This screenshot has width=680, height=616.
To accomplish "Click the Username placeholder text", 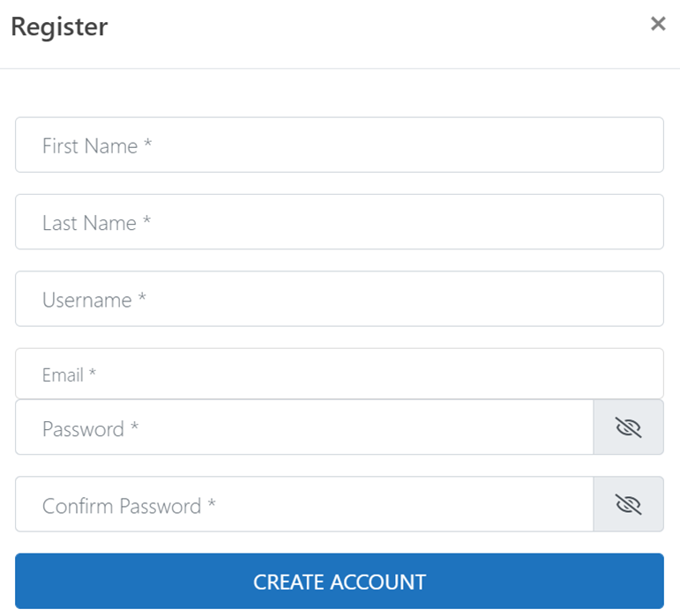I will point(94,300).
